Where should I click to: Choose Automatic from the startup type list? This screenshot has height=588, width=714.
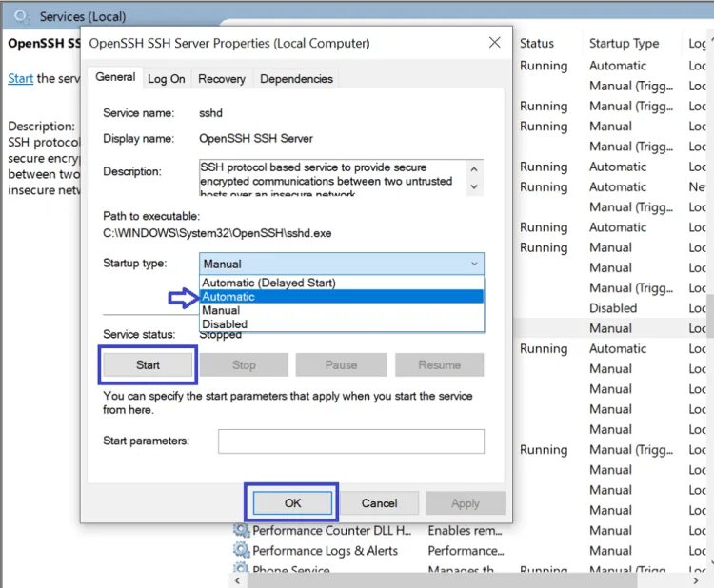coord(342,297)
